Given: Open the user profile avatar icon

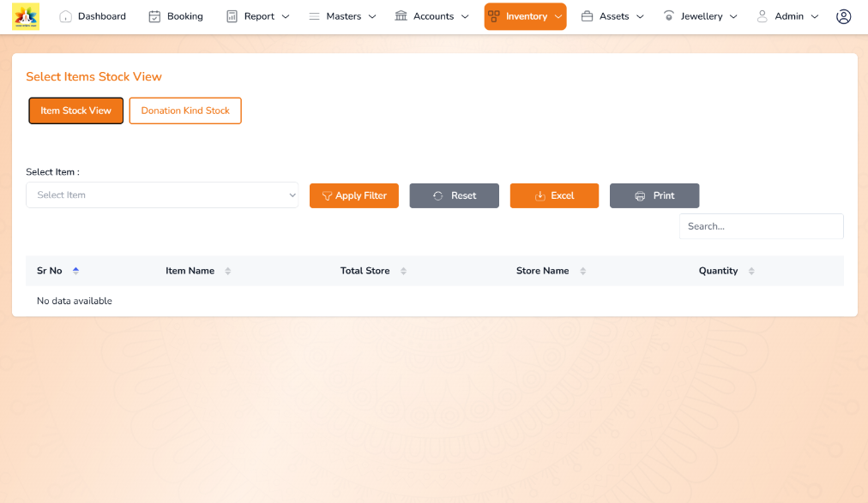Looking at the screenshot, I should (843, 16).
